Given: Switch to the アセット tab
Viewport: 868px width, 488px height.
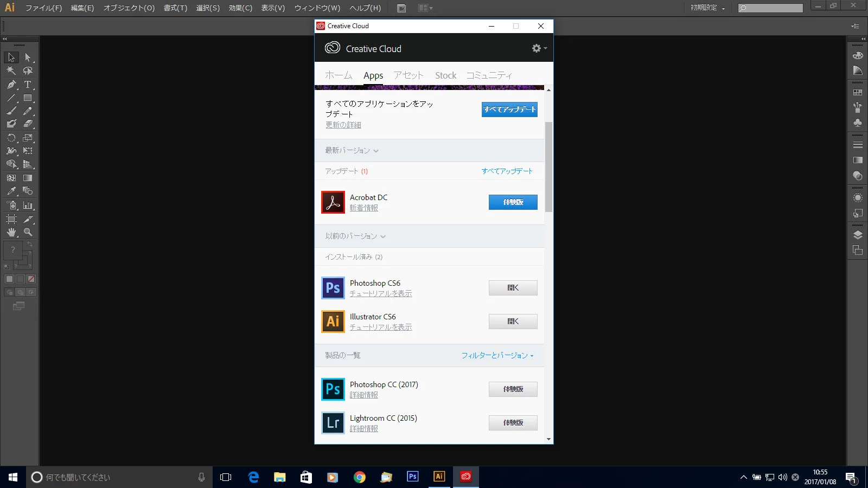Looking at the screenshot, I should point(409,75).
